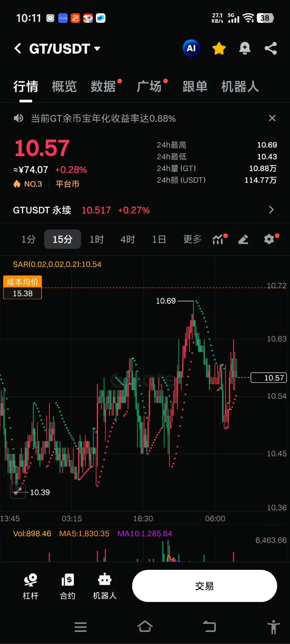290x644 pixels.
Task: Switch to the 概览 tab
Action: point(64,87)
